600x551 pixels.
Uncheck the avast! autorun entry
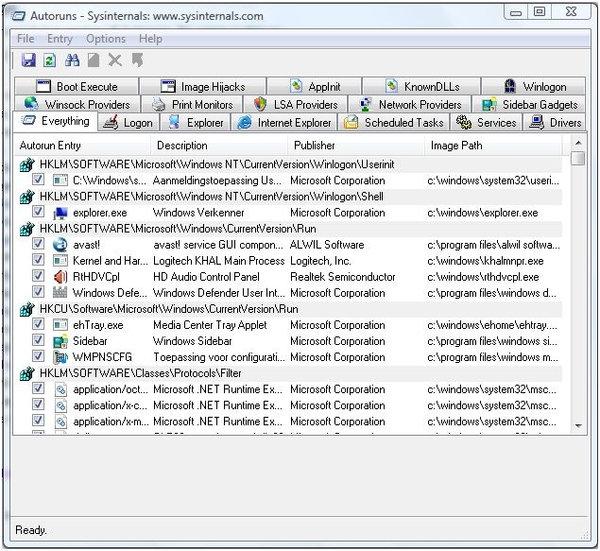tap(38, 243)
